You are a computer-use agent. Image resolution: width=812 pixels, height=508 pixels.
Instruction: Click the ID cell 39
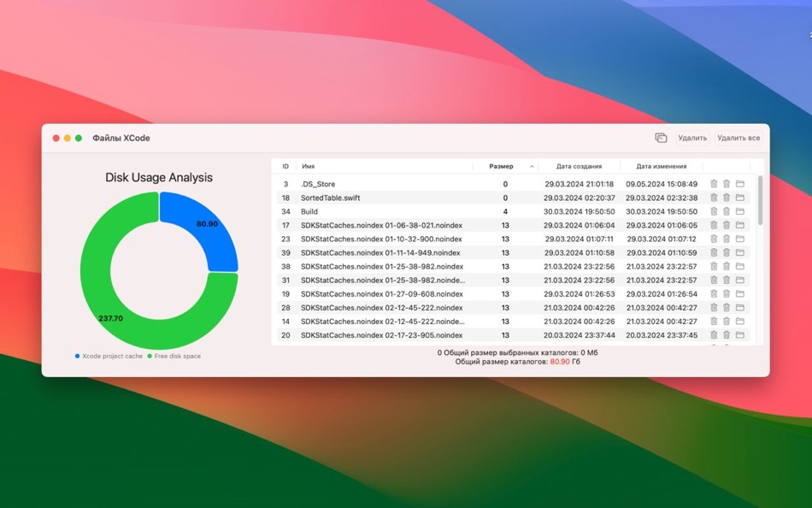(285, 252)
